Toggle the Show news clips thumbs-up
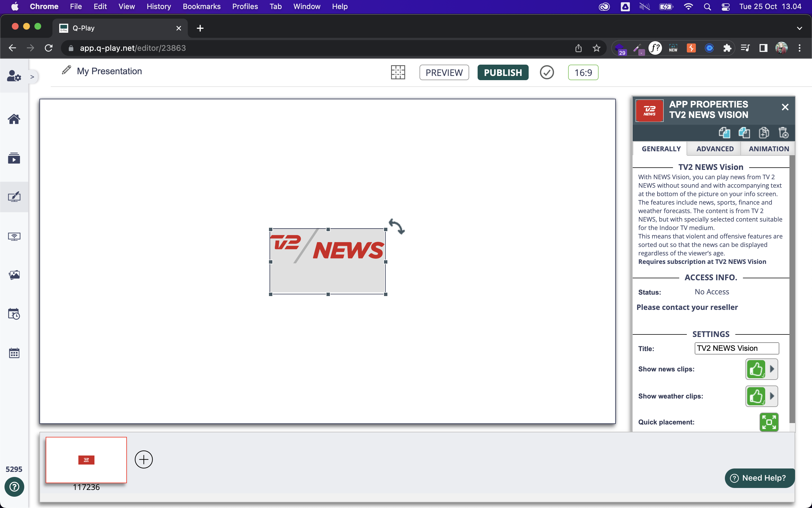 pyautogui.click(x=756, y=369)
